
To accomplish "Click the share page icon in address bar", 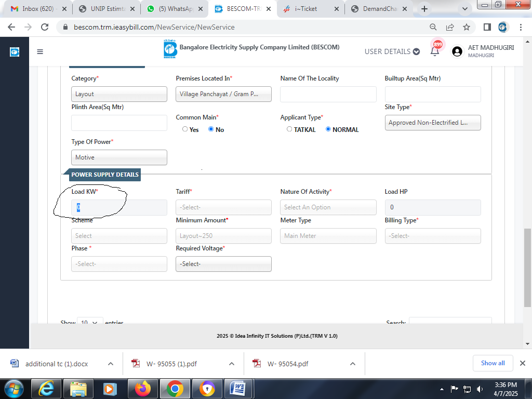I will point(450,27).
